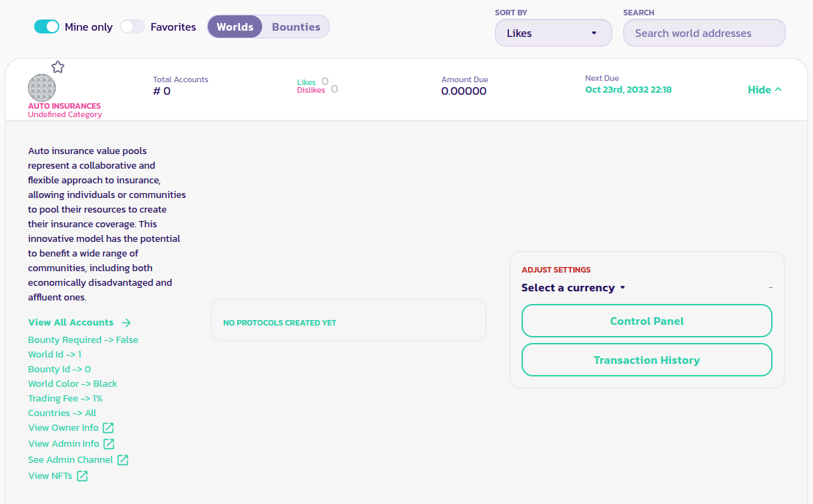Image resolution: width=813 pixels, height=504 pixels.
Task: Click the Auto Insurances world avatar
Action: pyautogui.click(x=42, y=88)
